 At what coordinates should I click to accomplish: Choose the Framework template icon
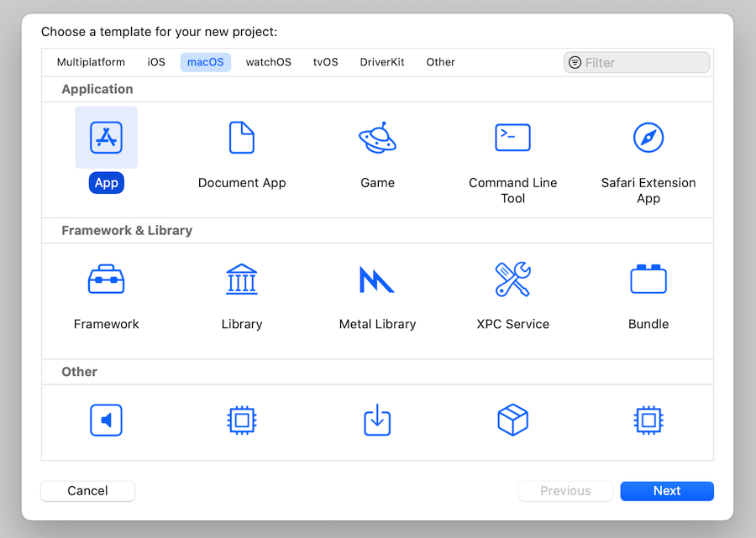tap(106, 279)
